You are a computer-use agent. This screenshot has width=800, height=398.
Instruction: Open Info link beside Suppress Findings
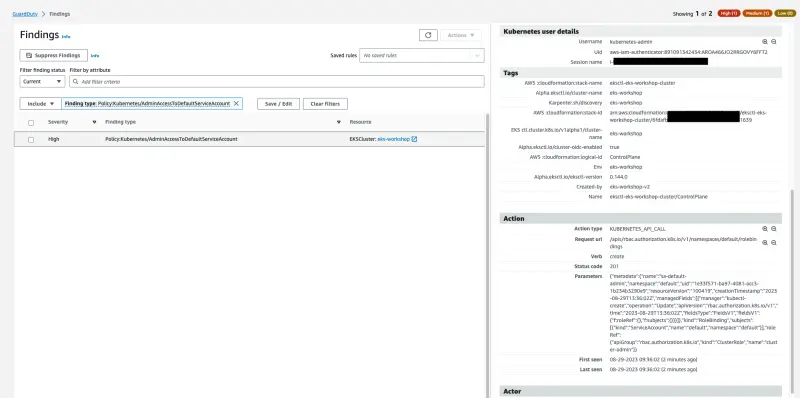coord(95,56)
